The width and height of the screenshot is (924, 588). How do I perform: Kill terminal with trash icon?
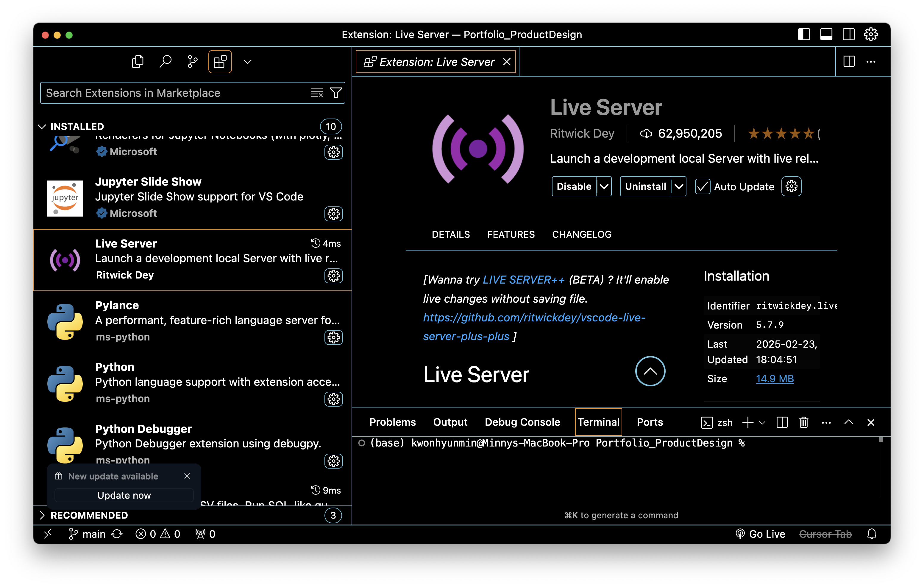pyautogui.click(x=803, y=422)
